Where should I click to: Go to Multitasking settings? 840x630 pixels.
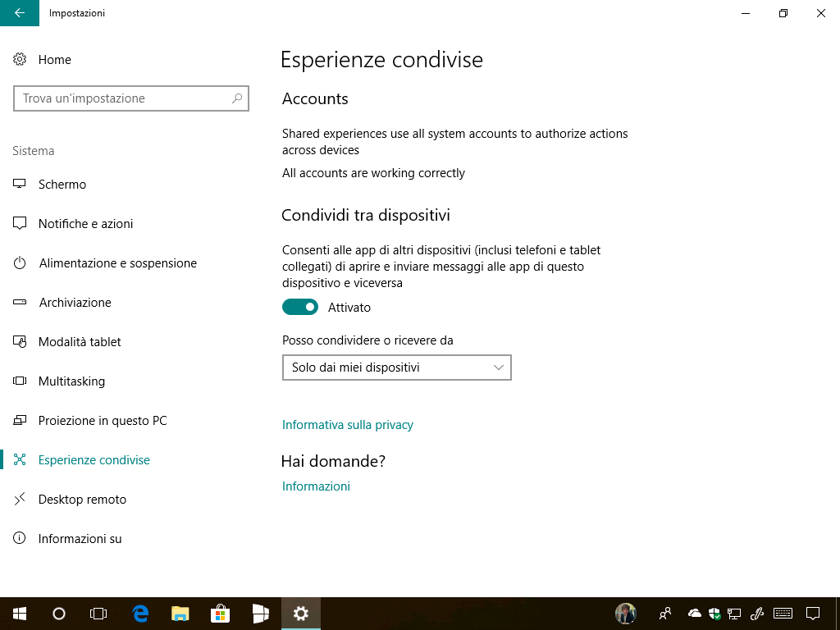pyautogui.click(x=72, y=381)
